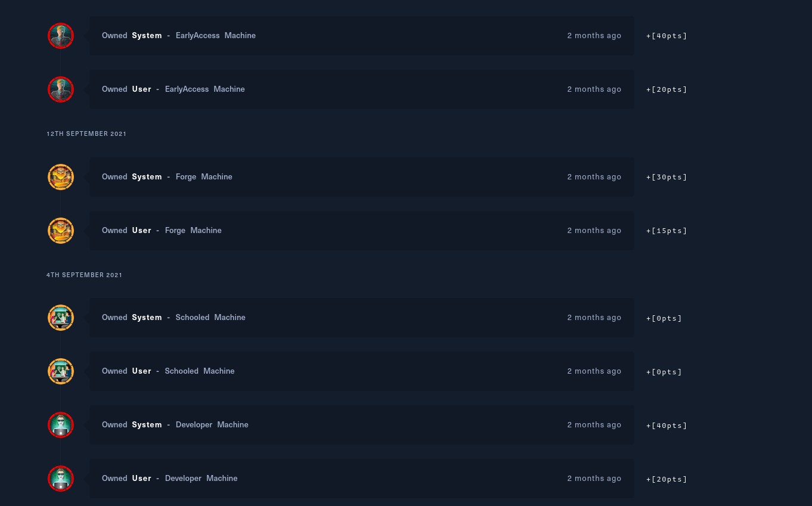Click the 12TH SEPTEMBER 2021 date header
The height and width of the screenshot is (506, 812).
[86, 134]
